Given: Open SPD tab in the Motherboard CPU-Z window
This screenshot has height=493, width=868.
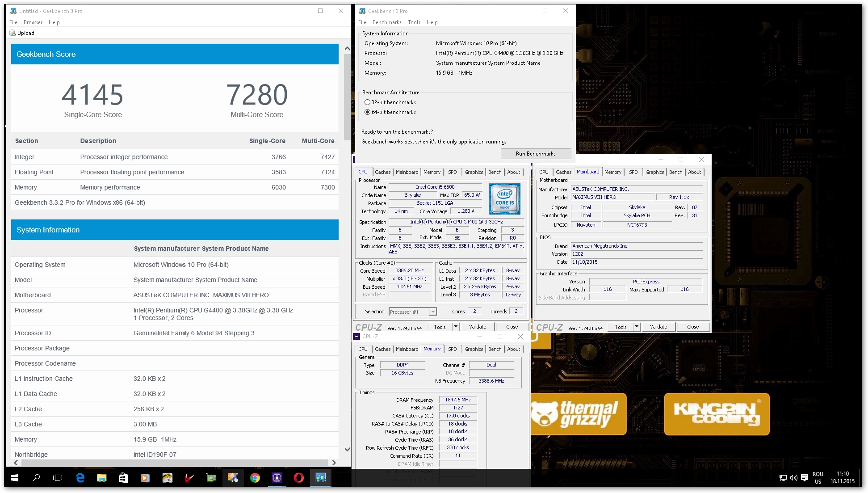Looking at the screenshot, I should [633, 172].
